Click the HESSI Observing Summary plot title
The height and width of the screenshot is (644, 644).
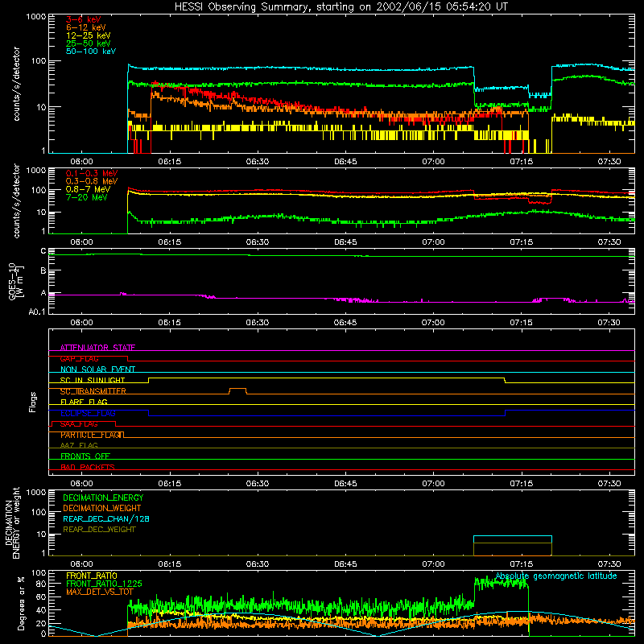tap(341, 7)
